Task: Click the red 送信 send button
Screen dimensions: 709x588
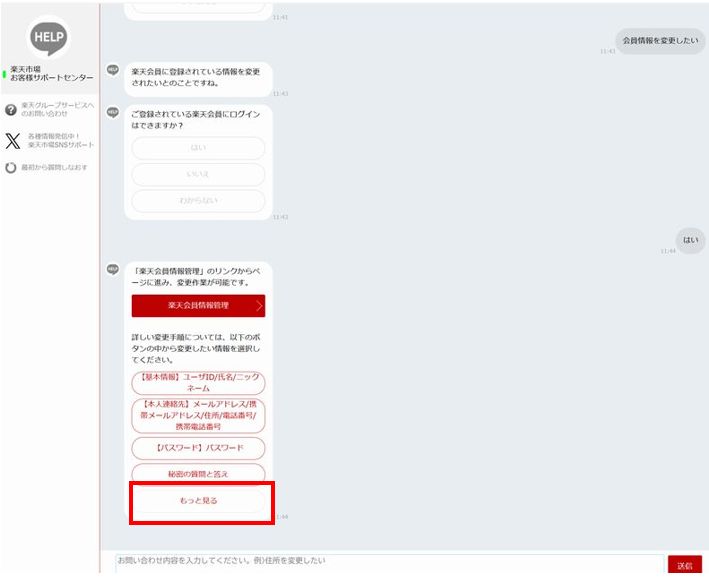Action: (685, 564)
